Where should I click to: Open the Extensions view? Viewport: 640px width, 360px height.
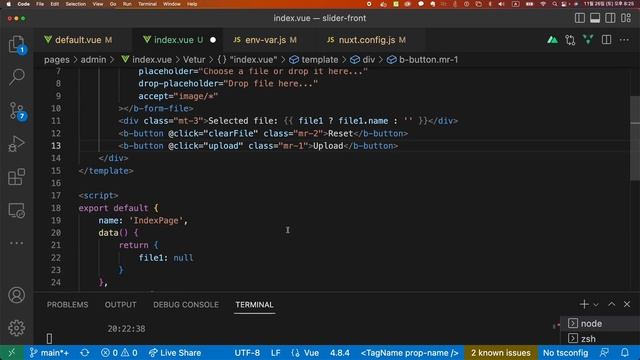point(16,177)
